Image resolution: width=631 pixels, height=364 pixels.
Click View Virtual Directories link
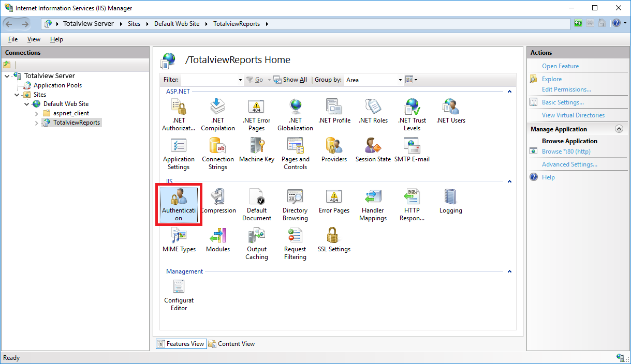coord(573,115)
